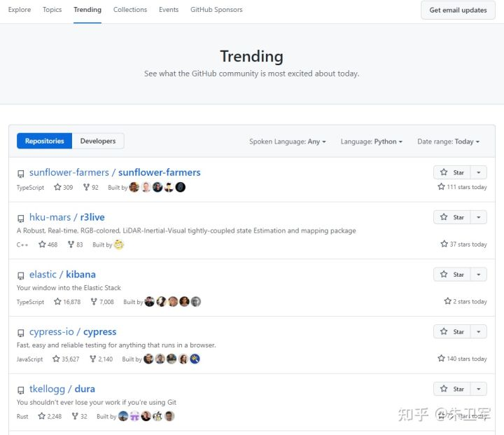Open last contributor avatar of kibana
The width and height of the screenshot is (504, 435).
(196, 301)
